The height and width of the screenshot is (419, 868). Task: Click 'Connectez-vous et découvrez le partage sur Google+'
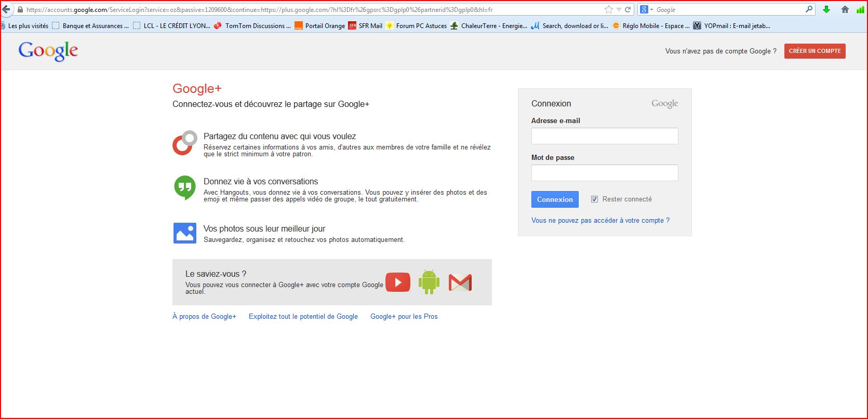tap(271, 104)
